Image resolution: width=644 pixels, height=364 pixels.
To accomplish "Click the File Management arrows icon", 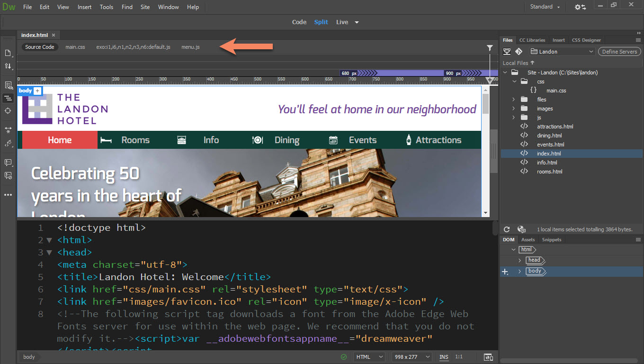I will (8, 66).
